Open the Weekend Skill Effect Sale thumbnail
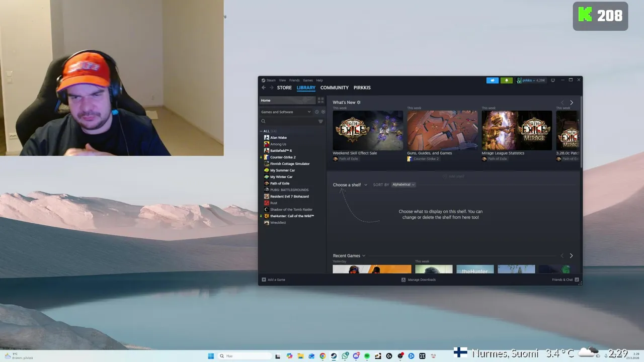The width and height of the screenshot is (644, 362). (x=368, y=130)
